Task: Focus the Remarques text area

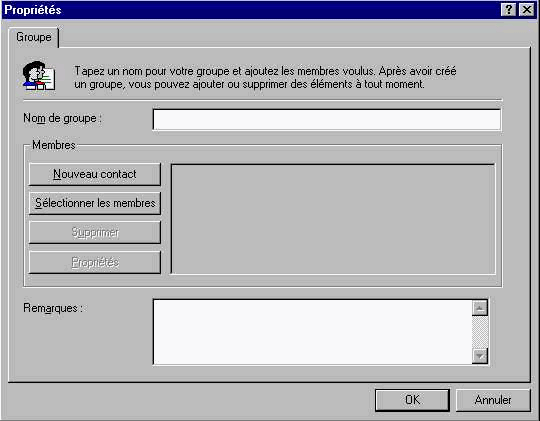Action: [x=313, y=332]
